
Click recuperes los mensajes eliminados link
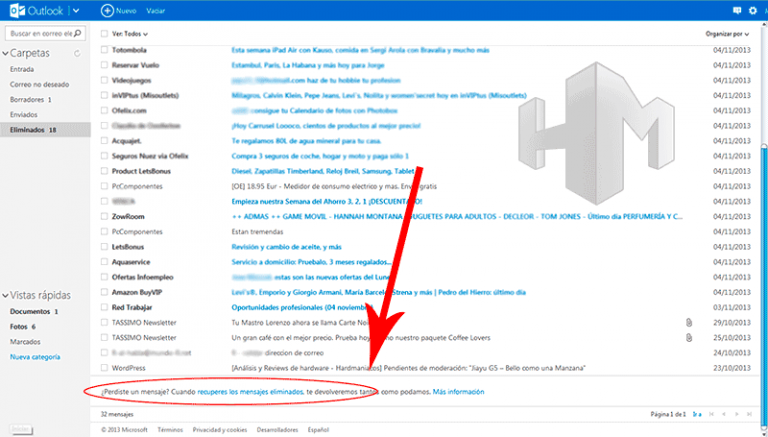250,392
